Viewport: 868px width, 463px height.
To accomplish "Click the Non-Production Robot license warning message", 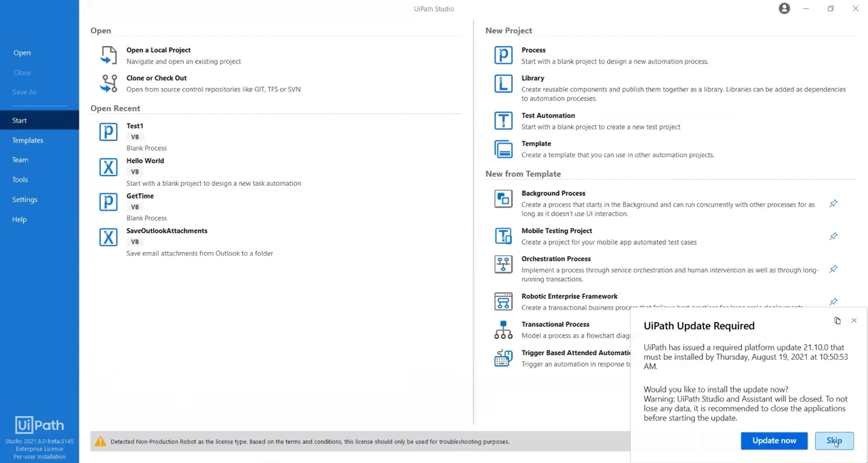I will pyautogui.click(x=310, y=441).
